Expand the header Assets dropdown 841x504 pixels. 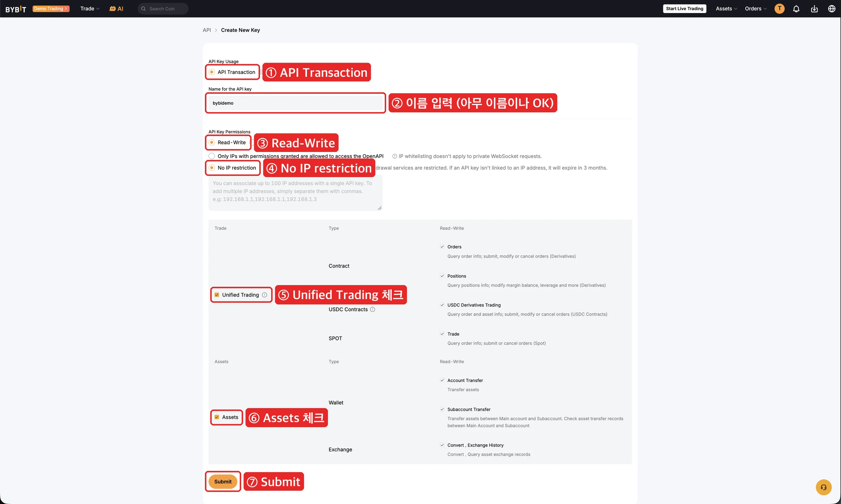pos(726,9)
